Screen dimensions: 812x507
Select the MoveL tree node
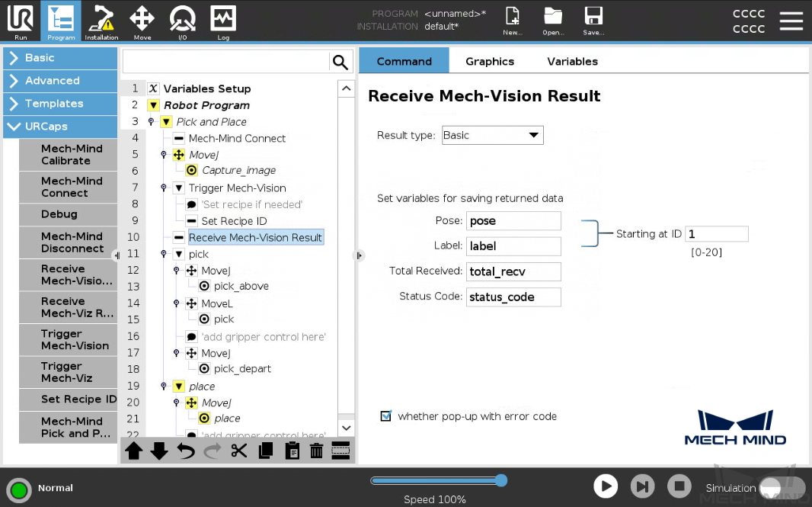tap(217, 303)
